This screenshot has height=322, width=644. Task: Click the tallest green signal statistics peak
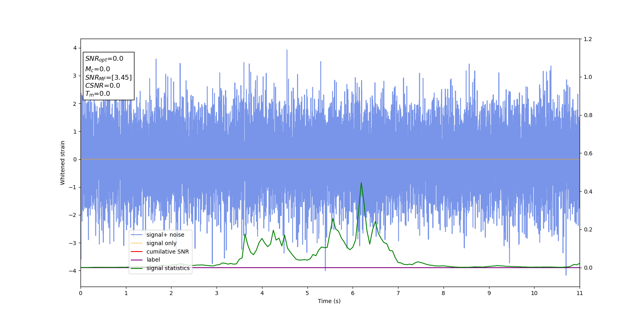[361, 183]
